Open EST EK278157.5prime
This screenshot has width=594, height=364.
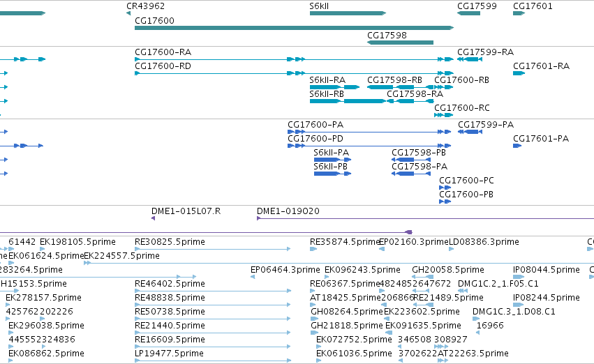click(x=43, y=298)
